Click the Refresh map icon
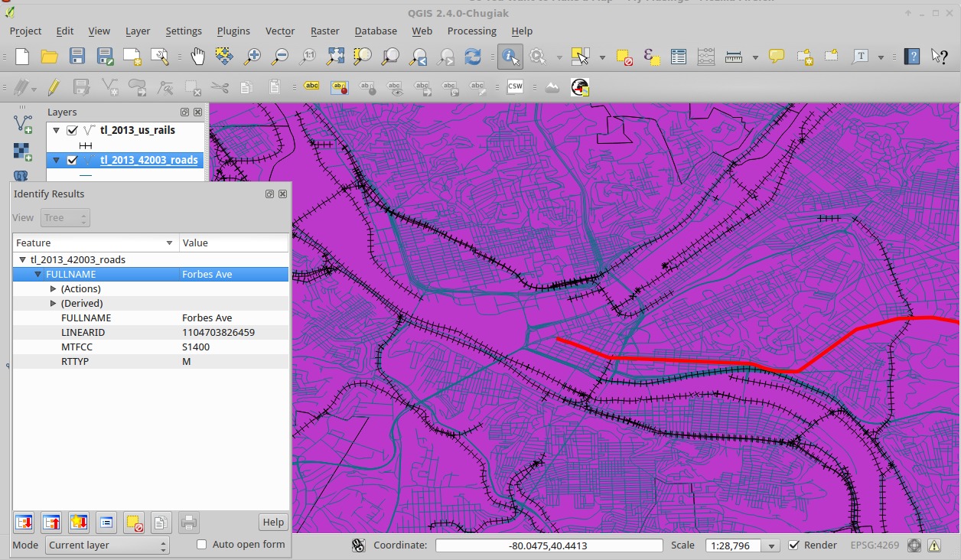This screenshot has width=961, height=560. 473,57
